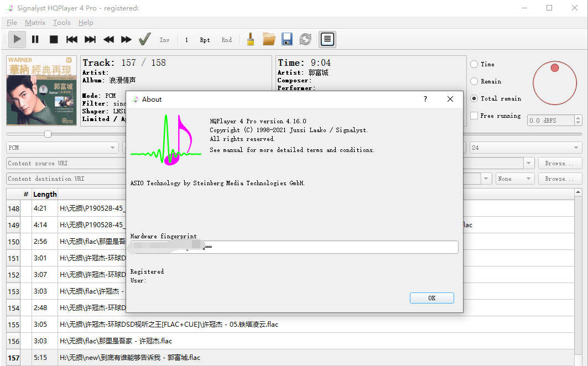
Task: Click Browse for content destination
Action: 560,179
